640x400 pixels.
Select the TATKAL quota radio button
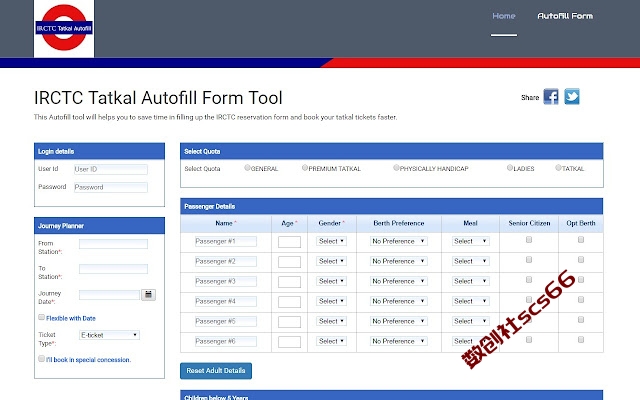coord(558,167)
